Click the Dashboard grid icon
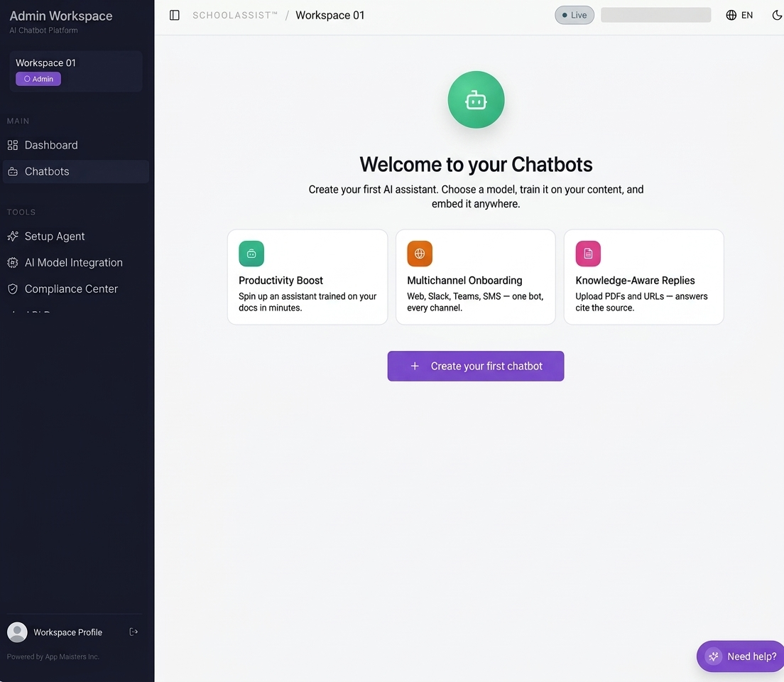This screenshot has width=784, height=682. click(x=13, y=145)
